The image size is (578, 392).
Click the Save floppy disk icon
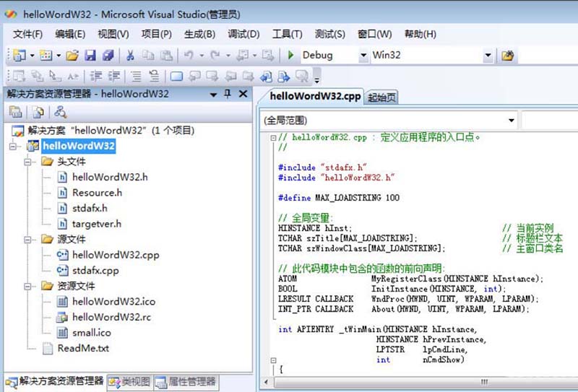pyautogui.click(x=90, y=56)
